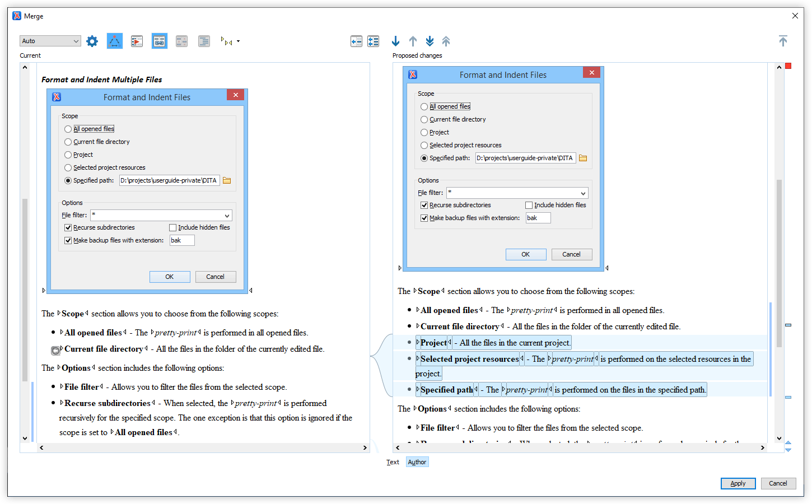Open the tags display mode dropdown arrow
Viewport: 812px width, 504px height.
tap(239, 41)
